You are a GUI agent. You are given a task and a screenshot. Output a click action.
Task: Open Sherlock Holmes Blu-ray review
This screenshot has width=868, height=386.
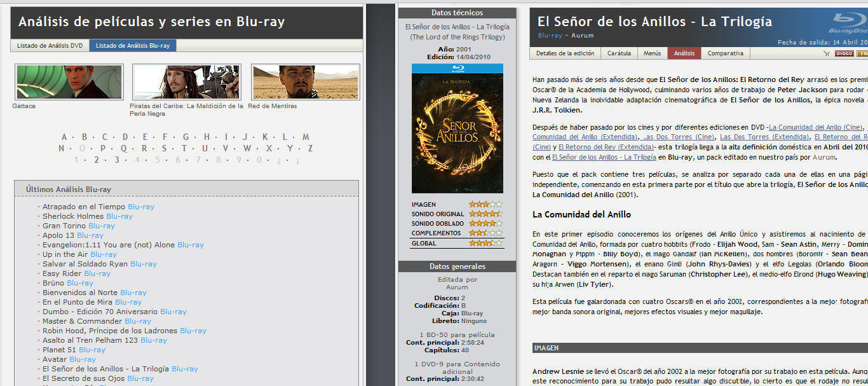click(x=88, y=216)
